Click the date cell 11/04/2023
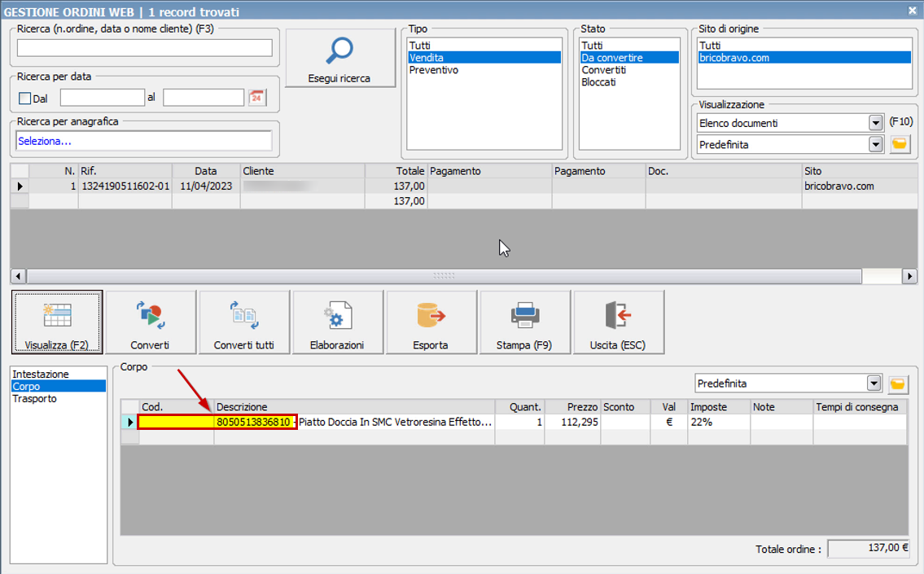This screenshot has width=924, height=574. (206, 186)
